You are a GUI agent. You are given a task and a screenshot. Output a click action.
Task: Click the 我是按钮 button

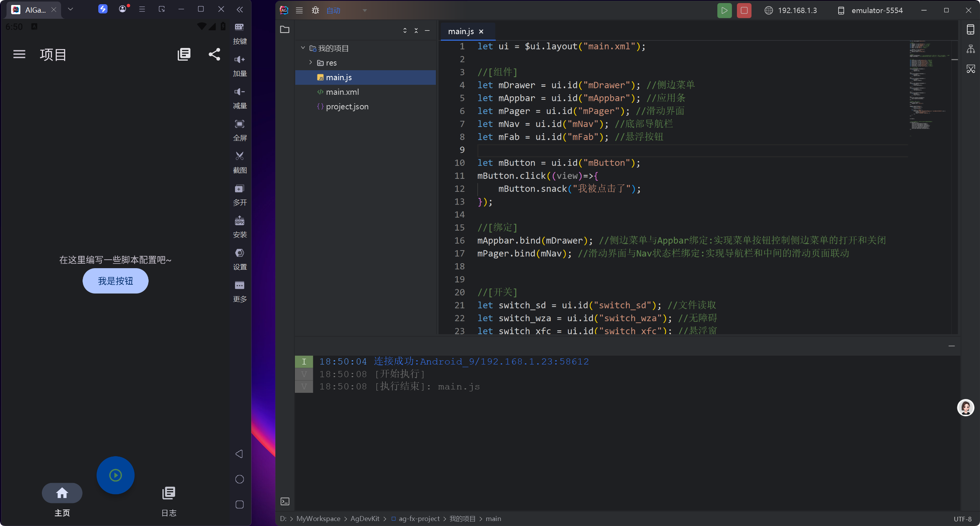click(115, 281)
